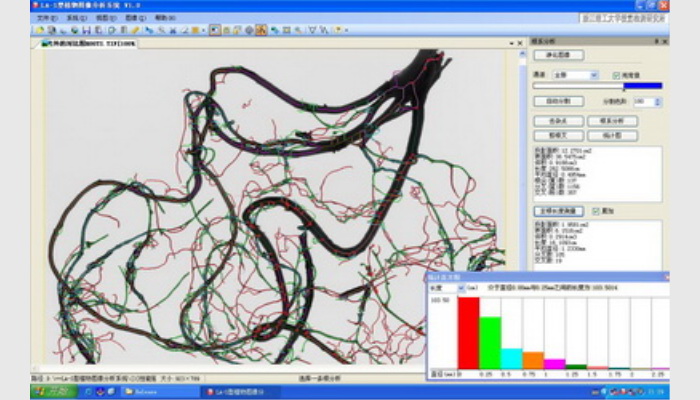Click the highlighted orange tool icon in toolbar
Screen dimensions: 700x400
point(260,30)
